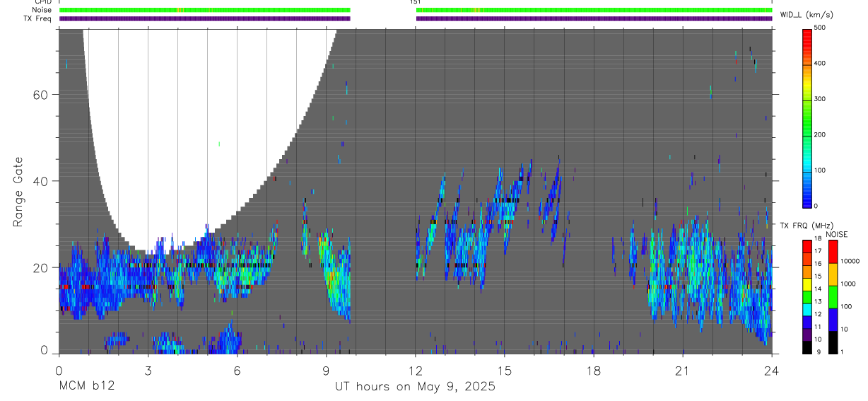868x401 pixels.
Task: Click the 40 tick on Range Gate axis
Action: pyautogui.click(x=40, y=181)
